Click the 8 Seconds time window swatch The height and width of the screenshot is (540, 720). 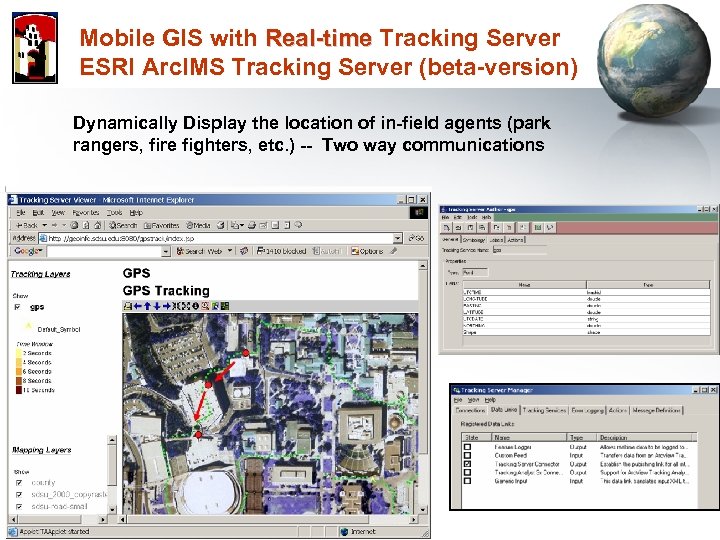coord(19,381)
